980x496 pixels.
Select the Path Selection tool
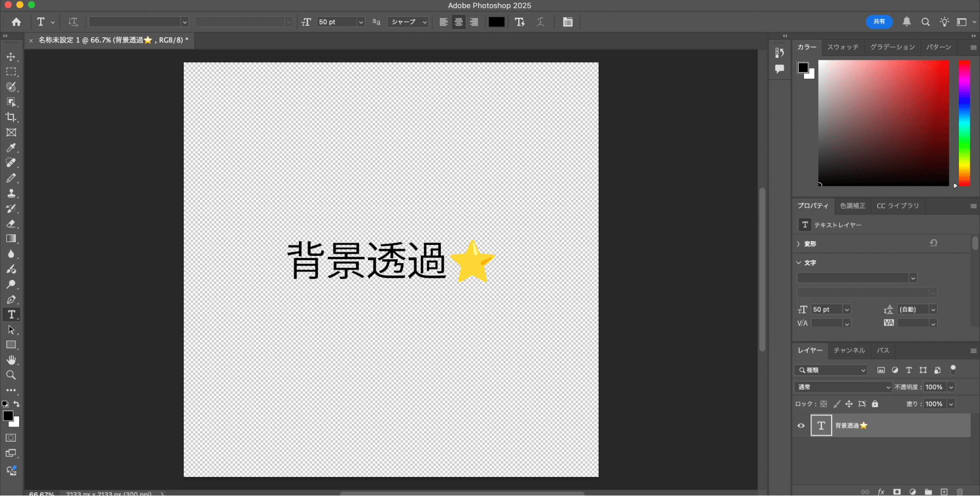(11, 330)
